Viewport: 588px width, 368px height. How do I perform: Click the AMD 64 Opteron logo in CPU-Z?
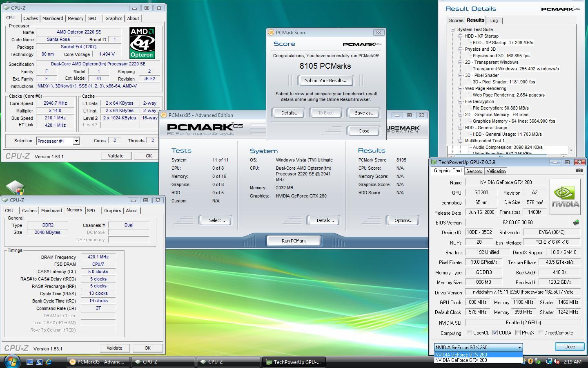point(142,43)
